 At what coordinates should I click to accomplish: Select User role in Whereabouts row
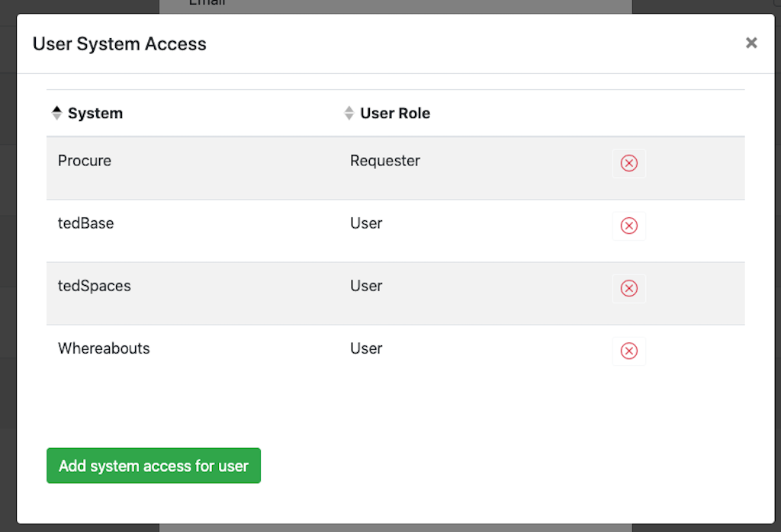[366, 348]
